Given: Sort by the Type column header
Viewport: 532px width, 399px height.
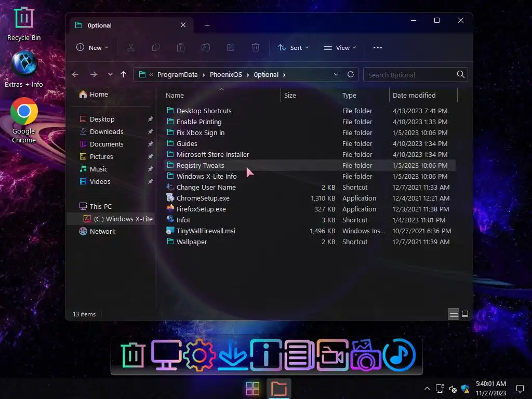Looking at the screenshot, I should [x=364, y=96].
